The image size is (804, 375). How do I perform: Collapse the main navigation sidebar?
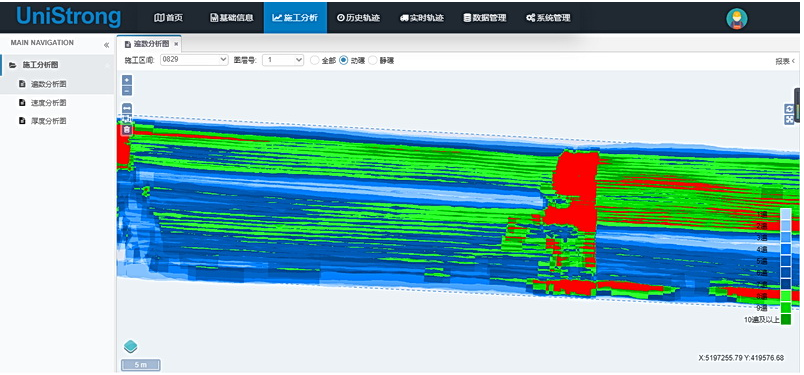[106, 45]
